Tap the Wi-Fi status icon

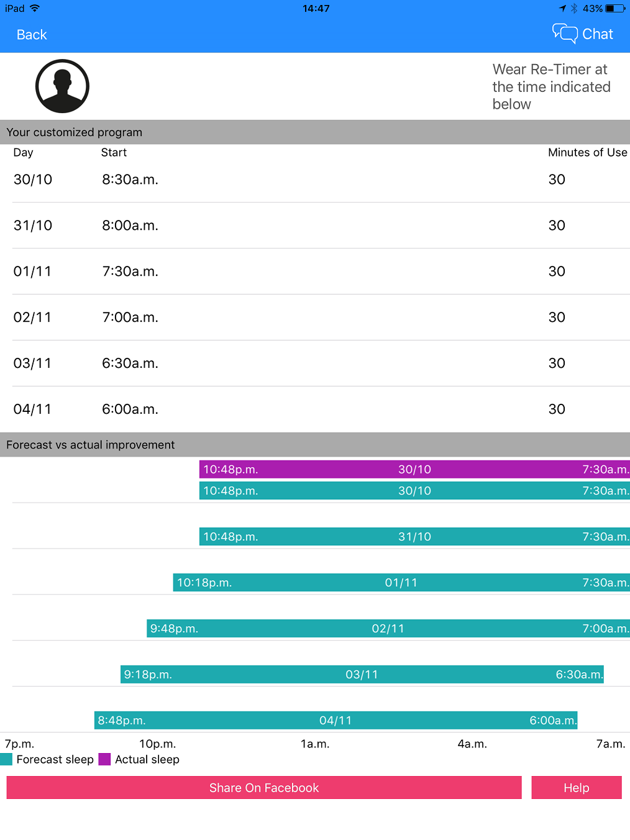35,8
